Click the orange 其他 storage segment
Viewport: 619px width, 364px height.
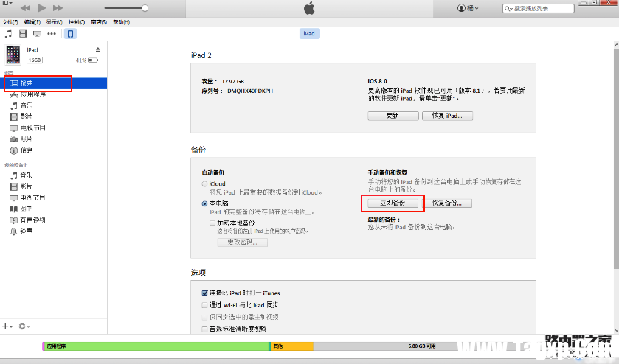(x=291, y=346)
